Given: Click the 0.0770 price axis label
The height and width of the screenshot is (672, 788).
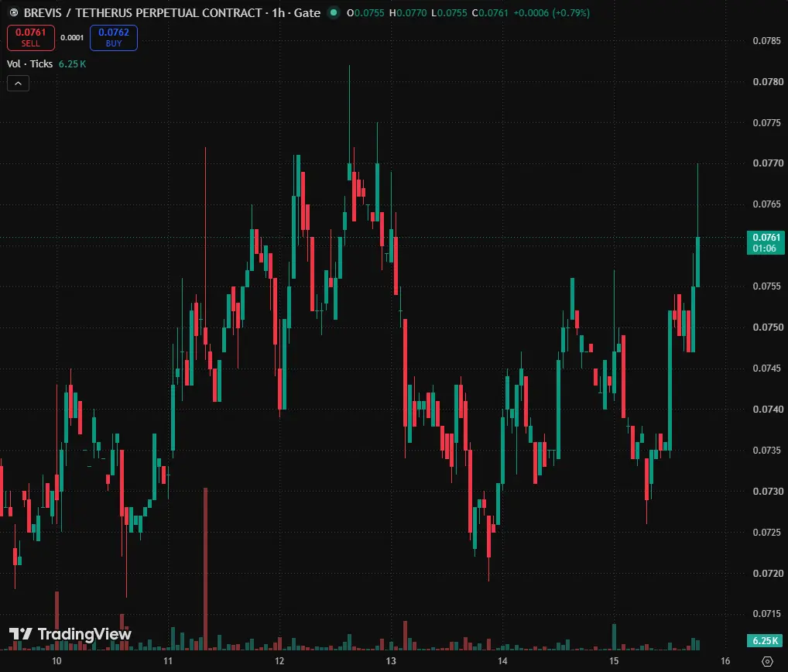Looking at the screenshot, I should [x=768, y=163].
